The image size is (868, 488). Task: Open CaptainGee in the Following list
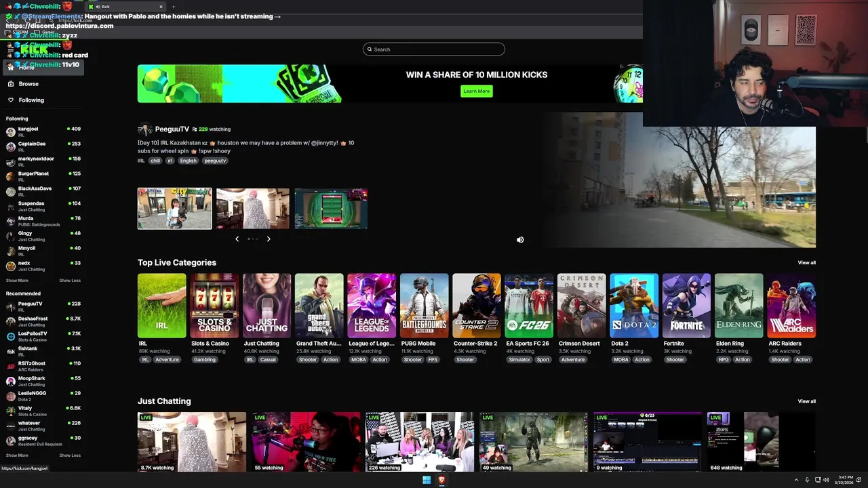click(43, 146)
